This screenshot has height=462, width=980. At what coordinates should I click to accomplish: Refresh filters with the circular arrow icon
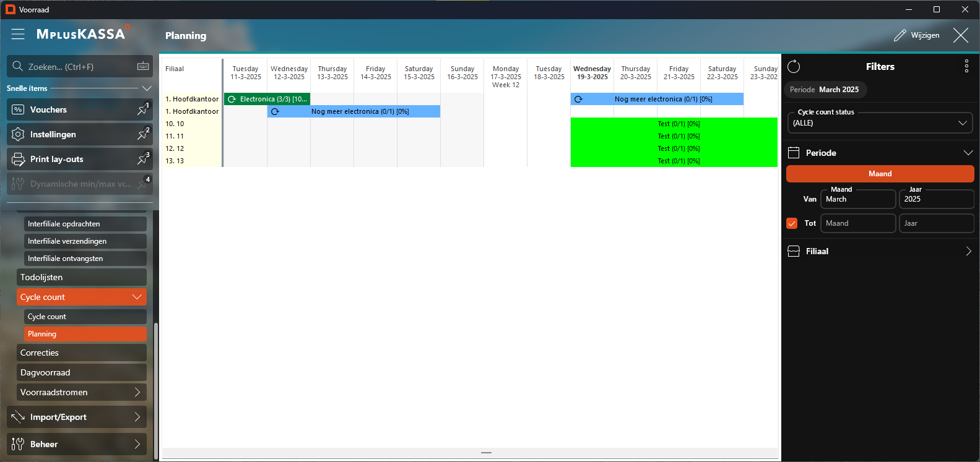tap(794, 67)
